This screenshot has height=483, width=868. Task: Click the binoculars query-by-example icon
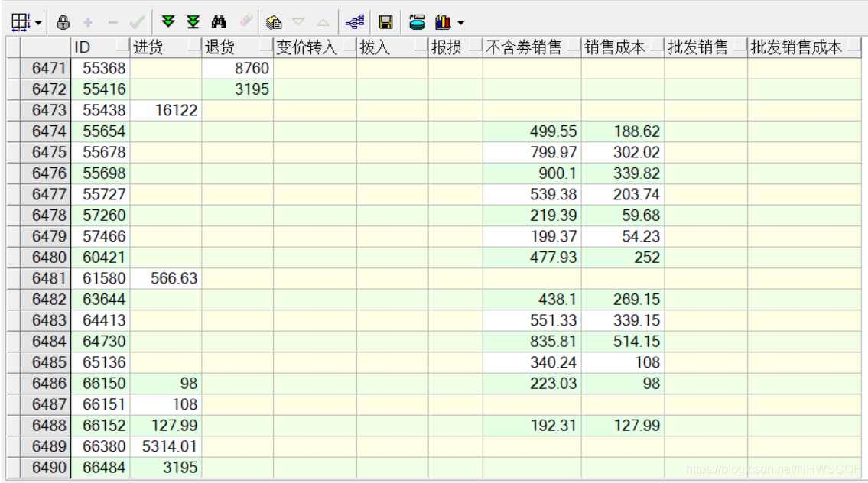point(219,21)
